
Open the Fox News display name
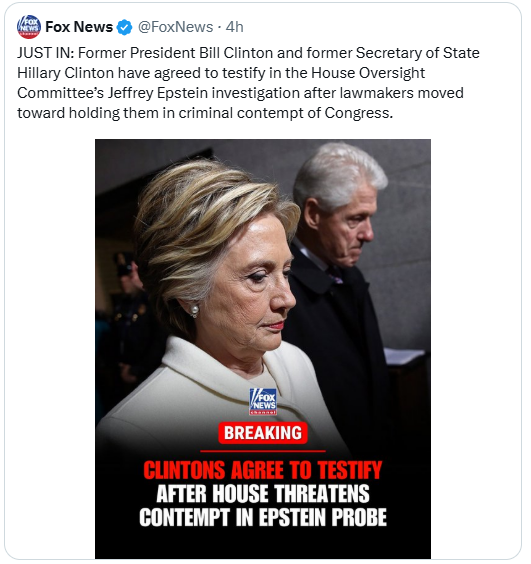tap(79, 27)
